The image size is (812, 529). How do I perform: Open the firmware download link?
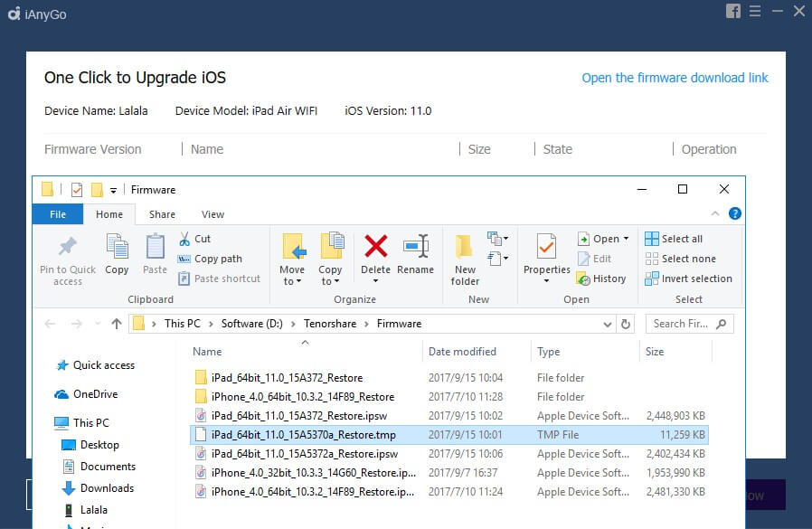click(675, 78)
